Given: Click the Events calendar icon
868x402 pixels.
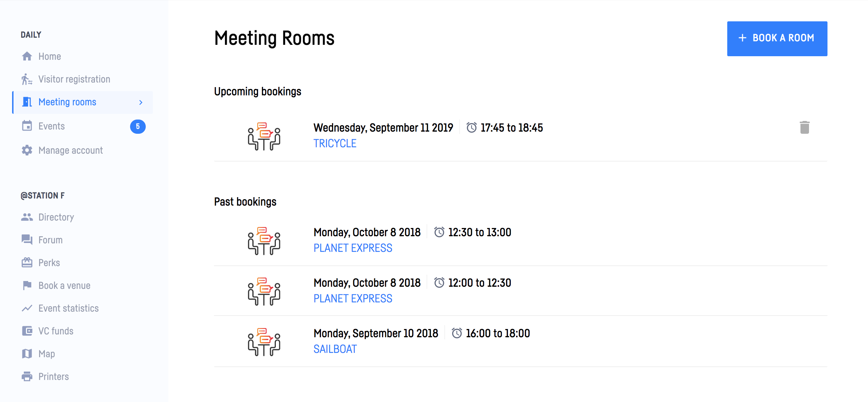Looking at the screenshot, I should click(x=27, y=126).
